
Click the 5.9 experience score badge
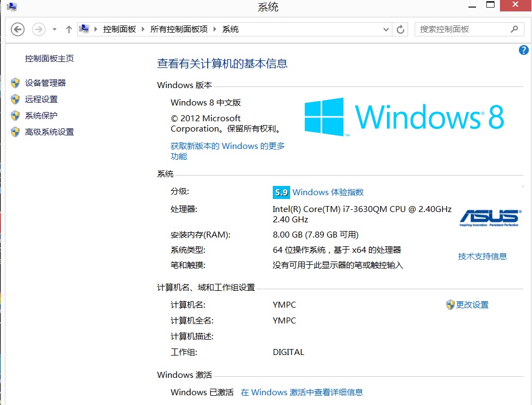(x=281, y=192)
